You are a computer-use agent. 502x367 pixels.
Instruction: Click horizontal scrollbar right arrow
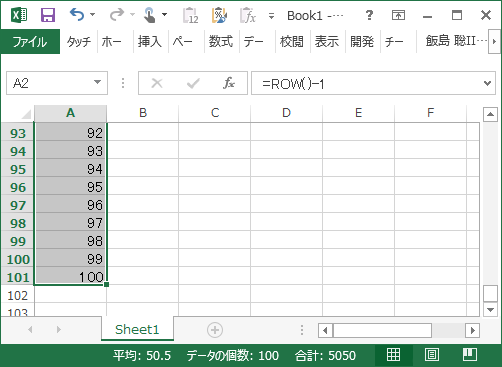472,330
